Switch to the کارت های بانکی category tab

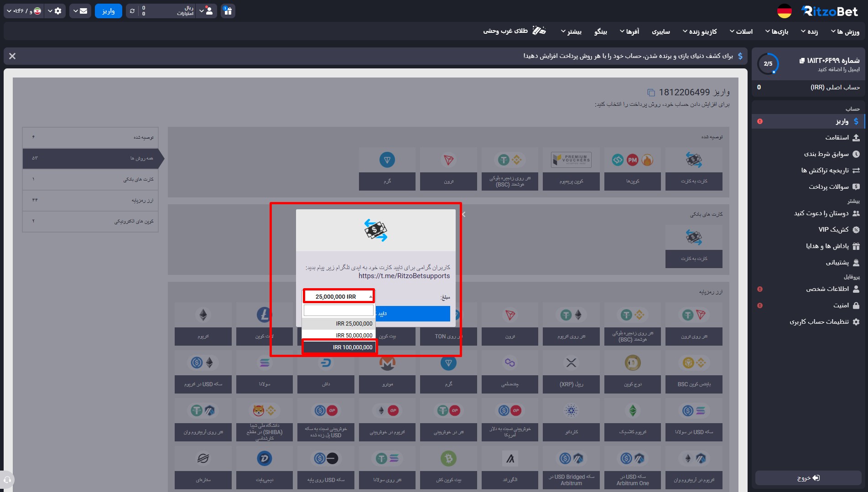(x=90, y=179)
